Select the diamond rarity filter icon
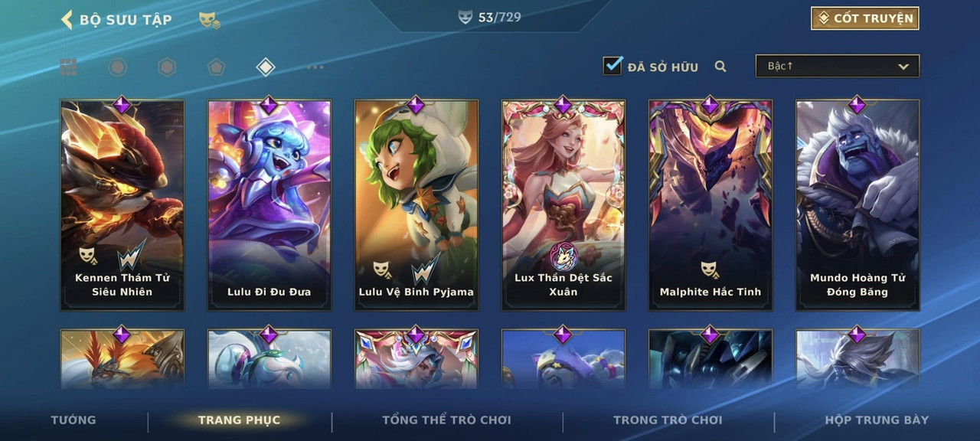The image size is (980, 441). click(265, 67)
